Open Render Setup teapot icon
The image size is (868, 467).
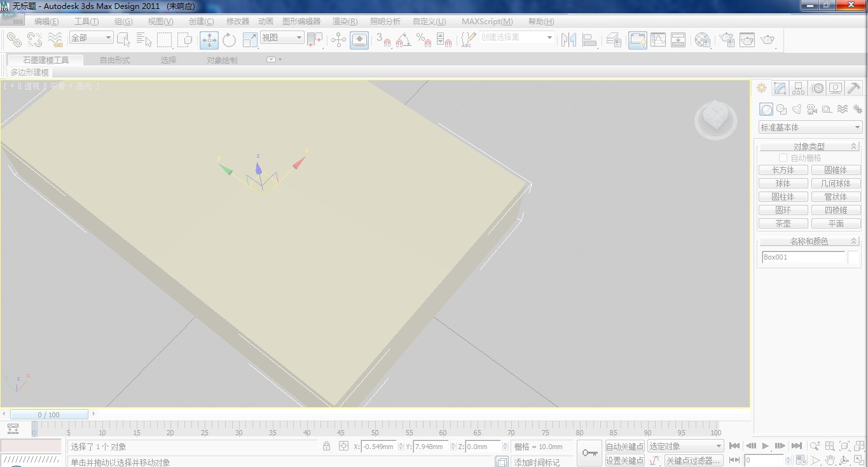click(x=726, y=40)
